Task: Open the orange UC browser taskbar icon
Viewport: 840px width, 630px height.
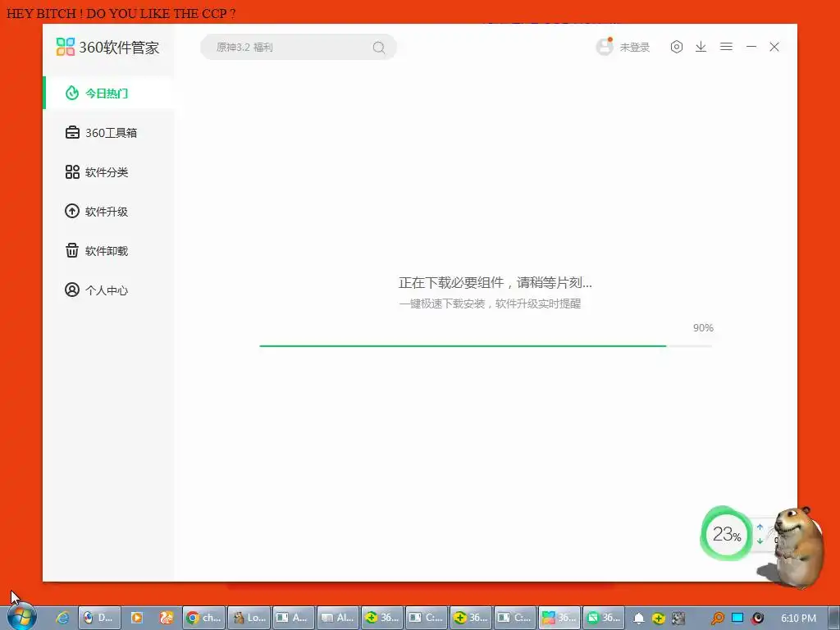Action: [167, 618]
